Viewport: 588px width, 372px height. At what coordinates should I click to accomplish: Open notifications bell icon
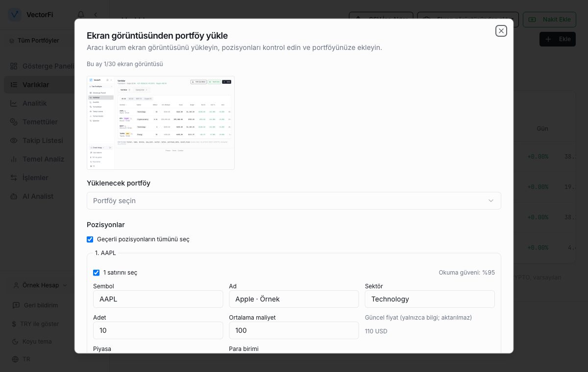pyautogui.click(x=81, y=15)
